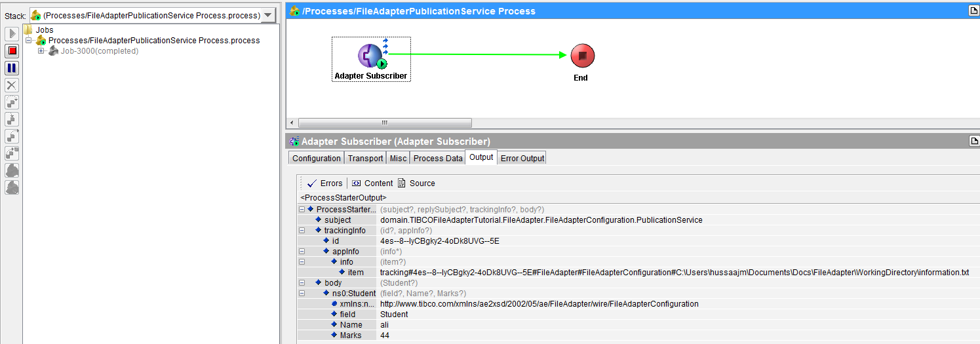
Task: Select the Adapter Subscriber activity icon
Action: coord(371,56)
